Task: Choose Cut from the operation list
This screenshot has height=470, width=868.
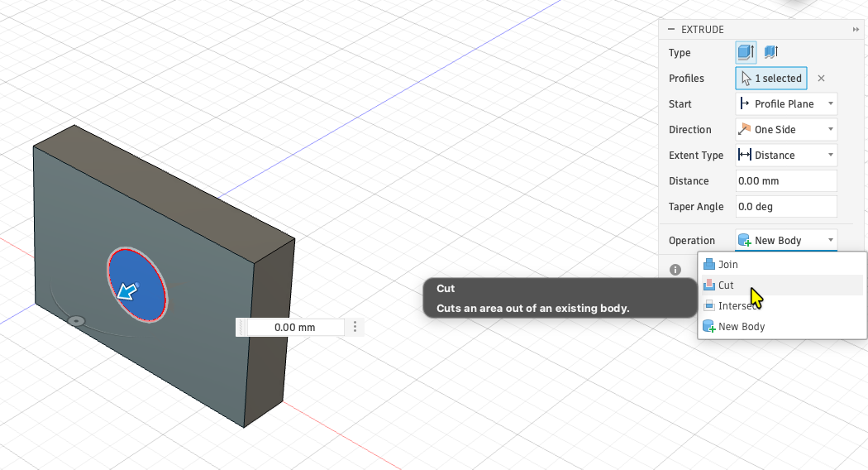Action: tap(782, 285)
